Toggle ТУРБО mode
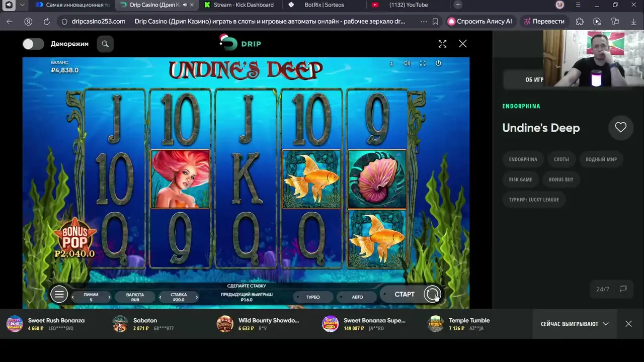Image resolution: width=644 pixels, height=362 pixels. coord(313,297)
